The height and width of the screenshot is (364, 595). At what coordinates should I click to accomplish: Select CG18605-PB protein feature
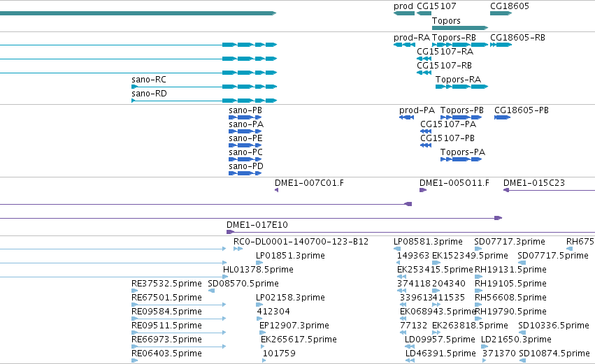point(502,117)
